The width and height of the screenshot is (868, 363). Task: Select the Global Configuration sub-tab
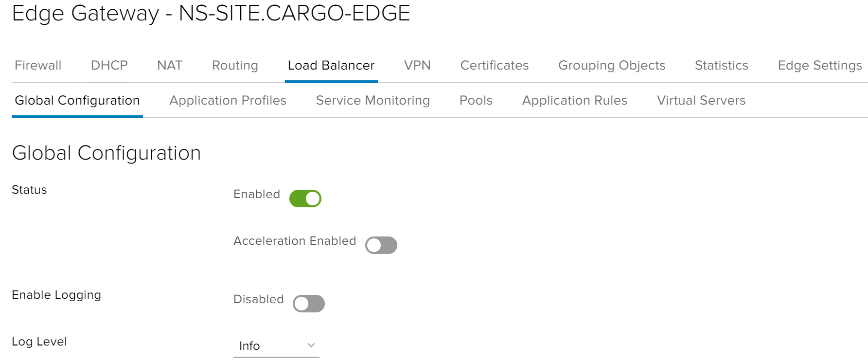click(77, 100)
